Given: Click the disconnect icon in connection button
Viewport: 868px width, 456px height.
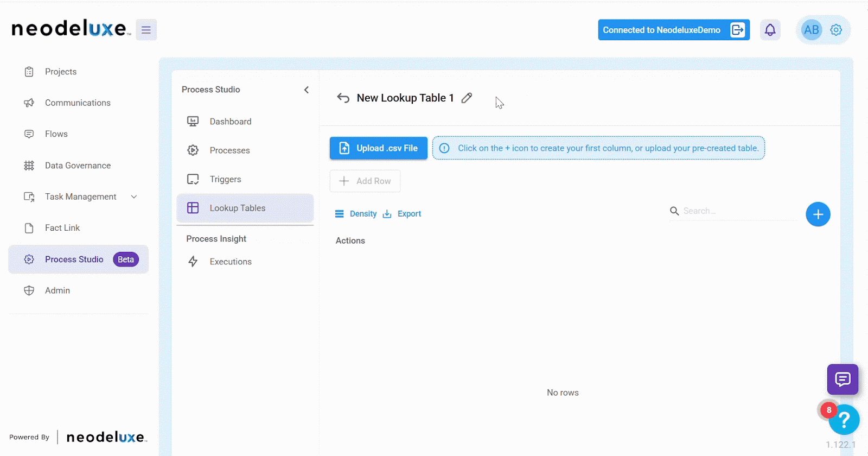Looking at the screenshot, I should (738, 30).
